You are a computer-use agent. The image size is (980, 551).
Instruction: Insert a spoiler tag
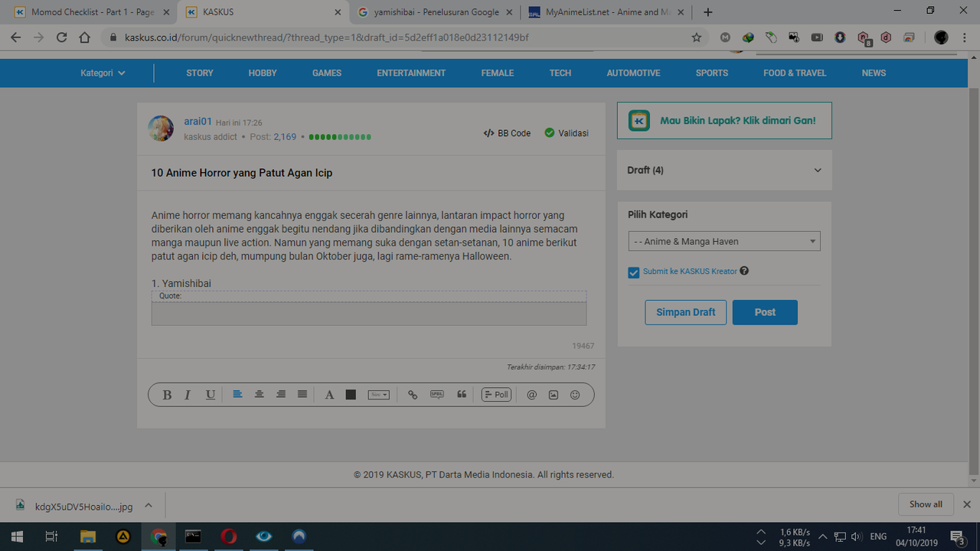point(437,395)
